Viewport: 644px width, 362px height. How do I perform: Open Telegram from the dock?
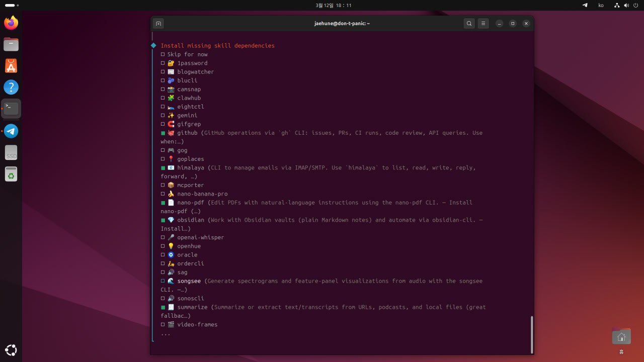[11, 131]
